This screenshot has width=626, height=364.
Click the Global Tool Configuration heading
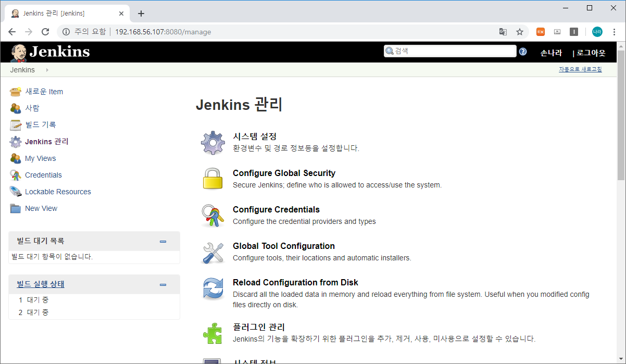[284, 246]
